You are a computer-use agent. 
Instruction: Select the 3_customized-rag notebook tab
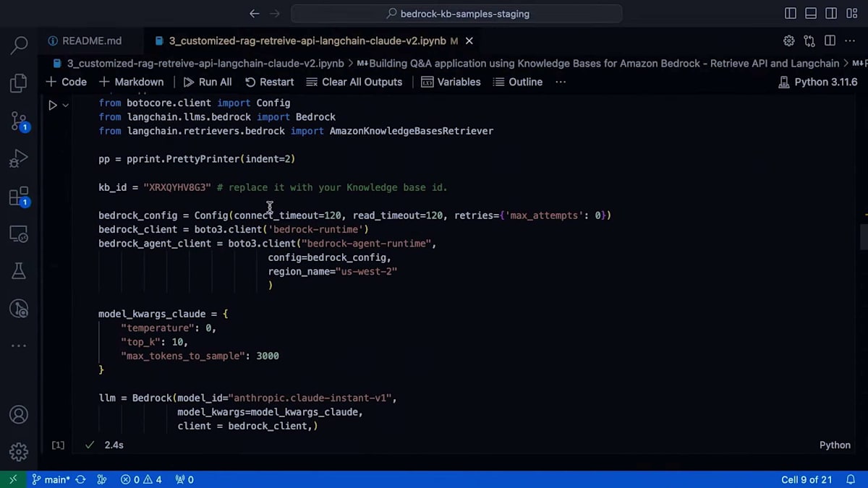[x=307, y=41]
